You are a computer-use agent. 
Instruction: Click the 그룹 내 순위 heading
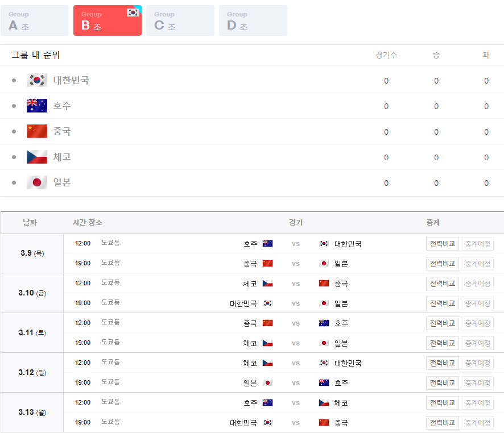[36, 55]
